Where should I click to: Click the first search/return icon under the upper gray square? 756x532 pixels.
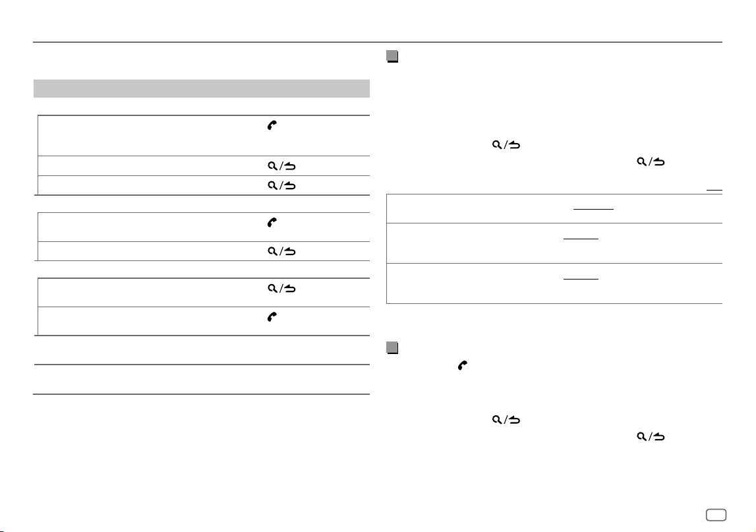click(x=506, y=144)
